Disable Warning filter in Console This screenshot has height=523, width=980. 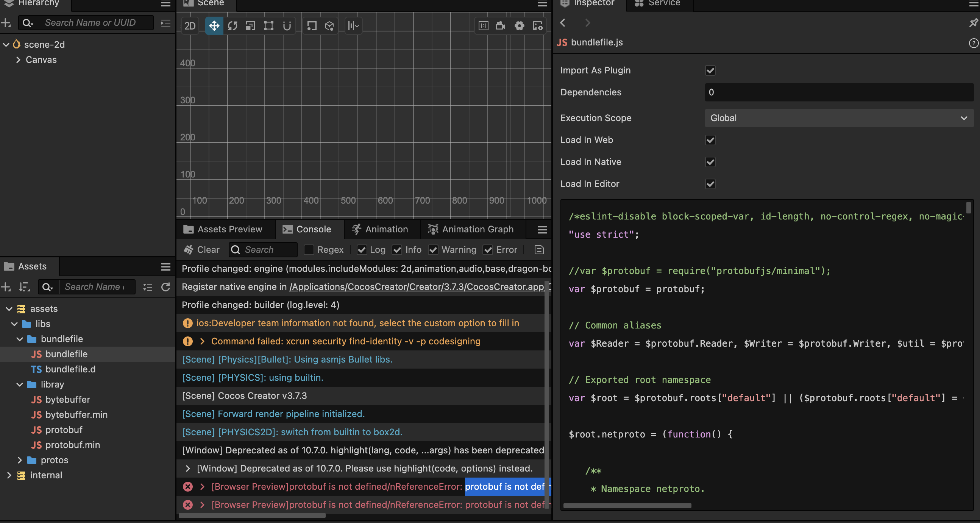[x=433, y=250]
